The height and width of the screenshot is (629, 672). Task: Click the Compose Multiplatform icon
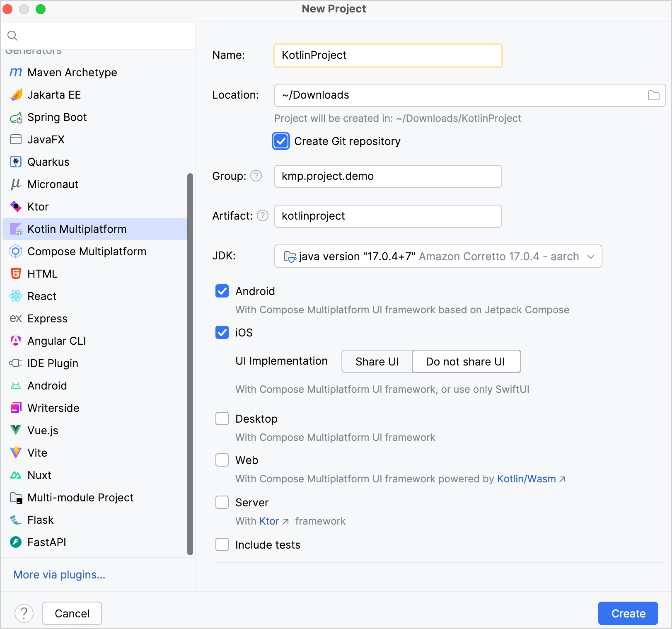point(15,251)
